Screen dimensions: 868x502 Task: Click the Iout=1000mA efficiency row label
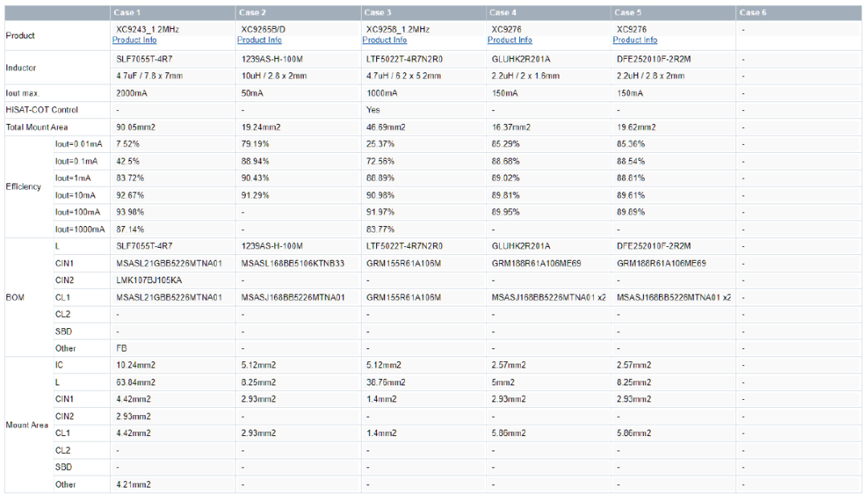(80, 228)
